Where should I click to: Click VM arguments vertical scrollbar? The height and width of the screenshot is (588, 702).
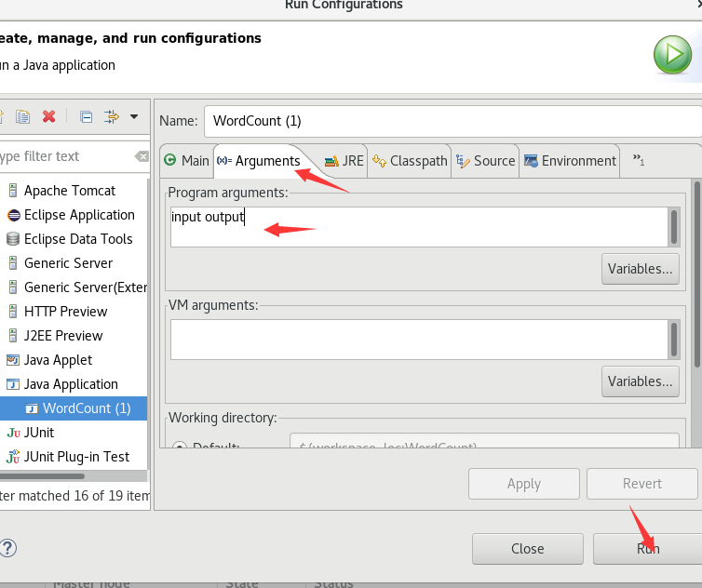point(674,340)
